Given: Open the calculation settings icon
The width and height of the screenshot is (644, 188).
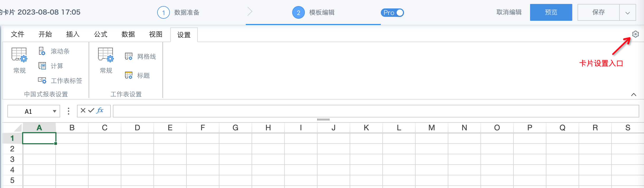Looking at the screenshot, I should pos(42,66).
